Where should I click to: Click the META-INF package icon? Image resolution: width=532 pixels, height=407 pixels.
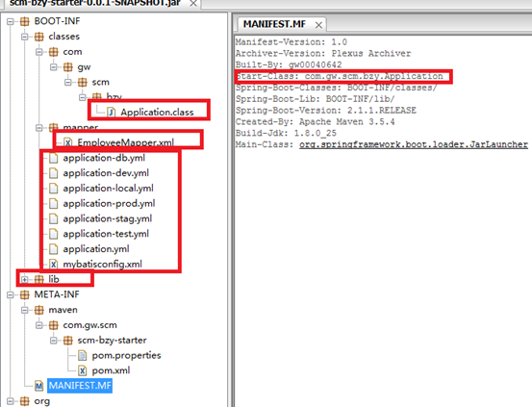pyautogui.click(x=24, y=294)
